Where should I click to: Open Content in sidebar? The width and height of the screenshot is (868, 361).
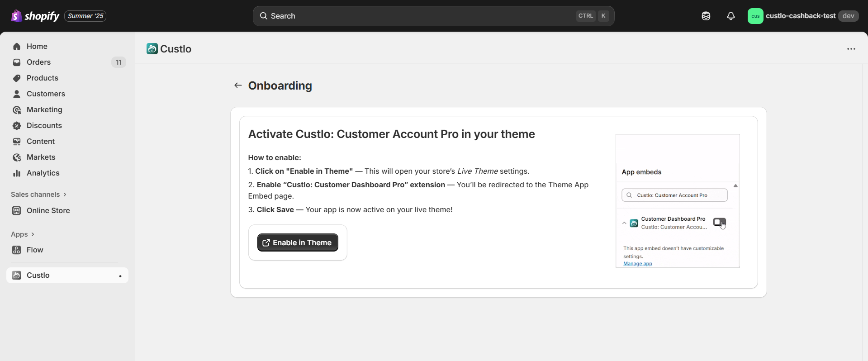point(67,141)
